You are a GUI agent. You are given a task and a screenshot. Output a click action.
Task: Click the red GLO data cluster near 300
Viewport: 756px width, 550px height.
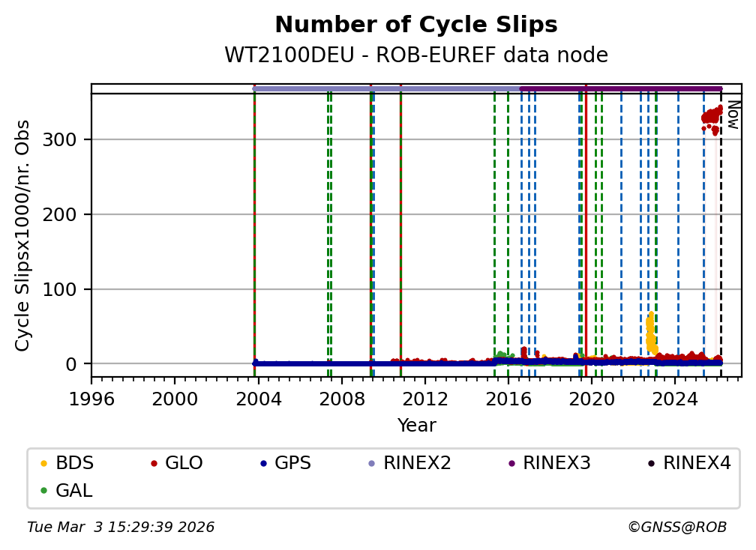click(710, 118)
